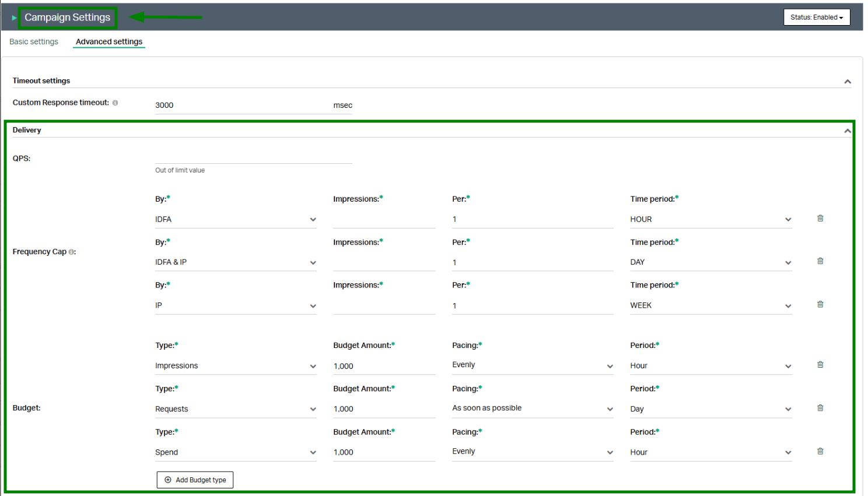
Task: Click the Frequency Cap info icon
Action: pyautogui.click(x=72, y=252)
